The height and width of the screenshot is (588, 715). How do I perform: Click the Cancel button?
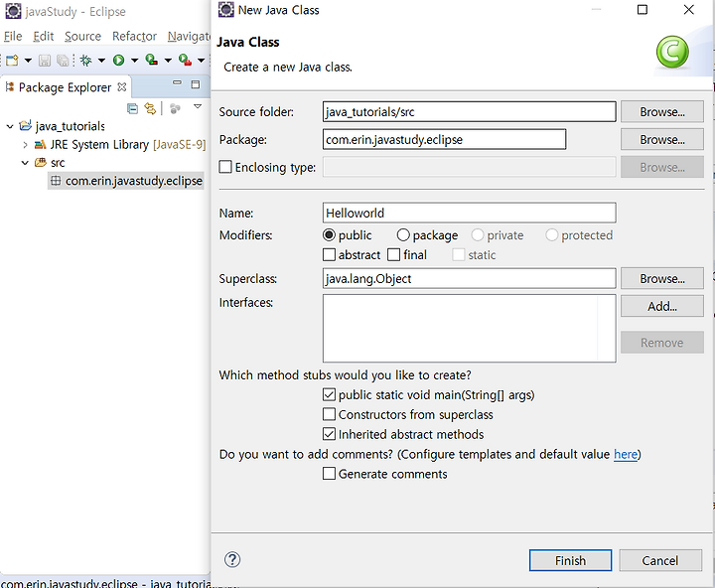click(659, 560)
